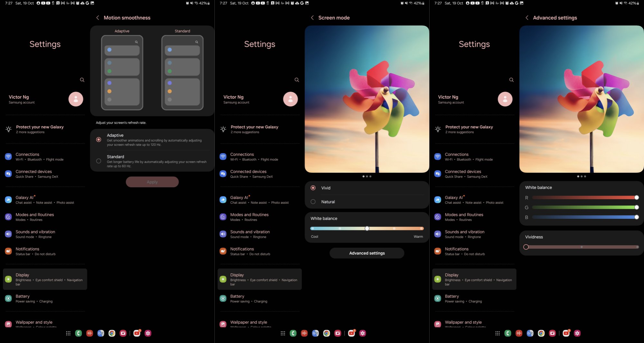Open Galaxy AI in Motion smoothness window
The height and width of the screenshot is (343, 644).
[x=45, y=200]
